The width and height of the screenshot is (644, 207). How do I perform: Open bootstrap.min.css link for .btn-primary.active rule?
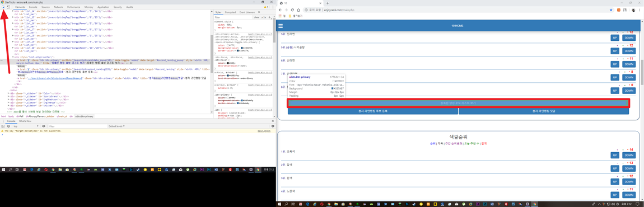[260, 34]
